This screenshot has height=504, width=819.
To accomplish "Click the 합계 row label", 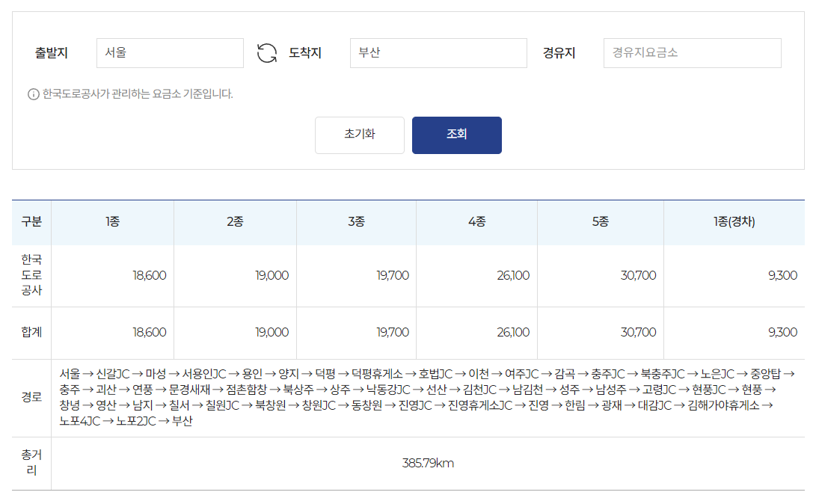I will pyautogui.click(x=31, y=332).
